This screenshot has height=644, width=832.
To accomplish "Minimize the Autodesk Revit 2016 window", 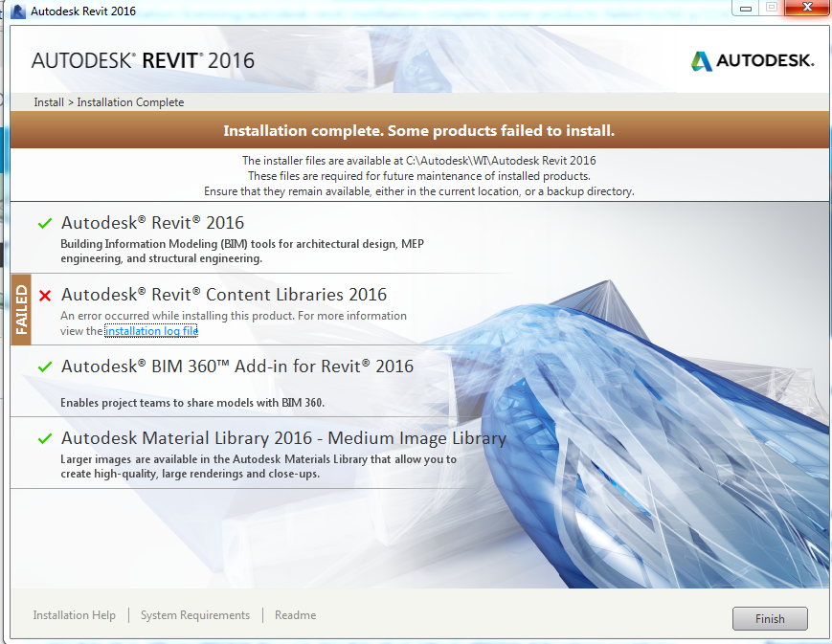I will (746, 8).
